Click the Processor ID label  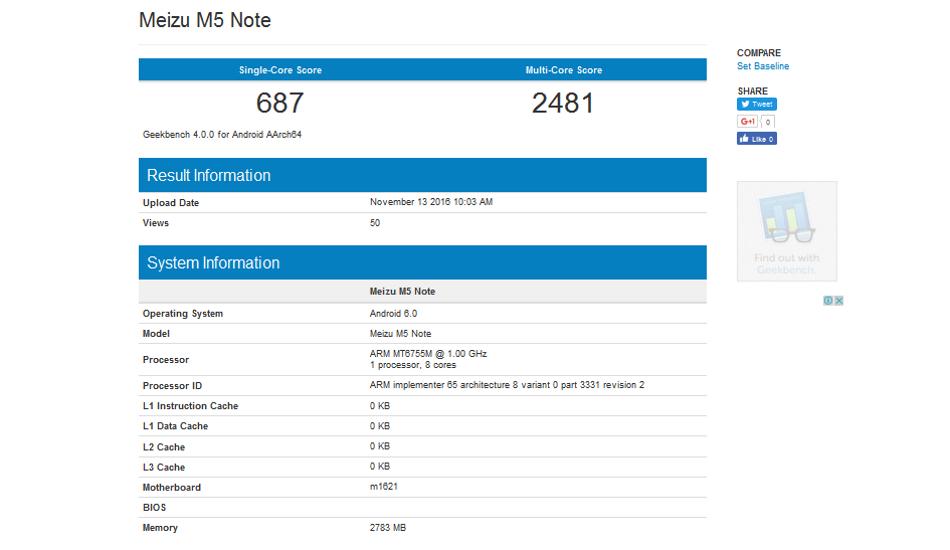[172, 386]
